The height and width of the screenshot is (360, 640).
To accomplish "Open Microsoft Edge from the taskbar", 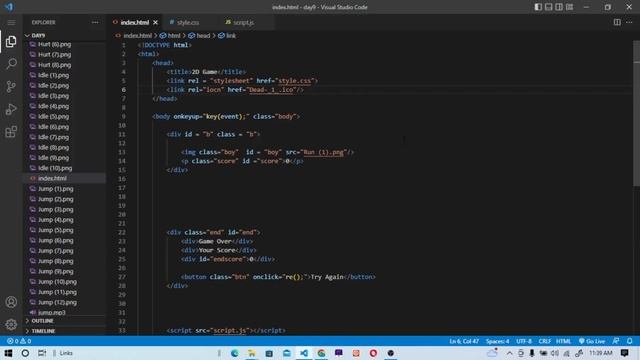I will click(234, 353).
